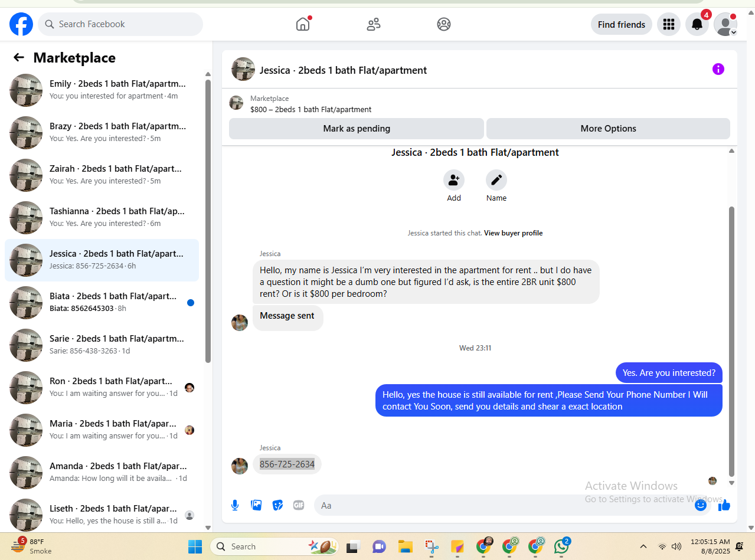
Task: Open the taskbar clock and date
Action: (710, 546)
